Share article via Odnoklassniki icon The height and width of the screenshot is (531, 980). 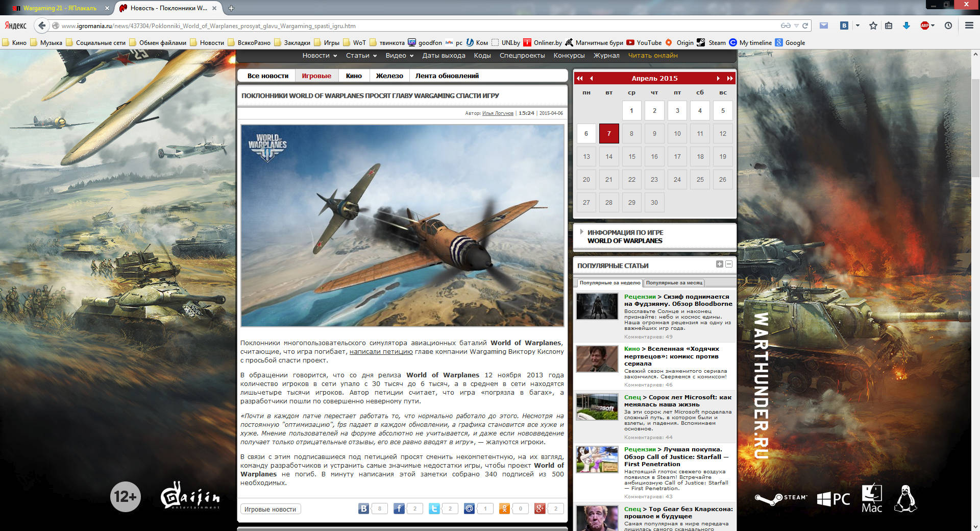click(x=504, y=509)
